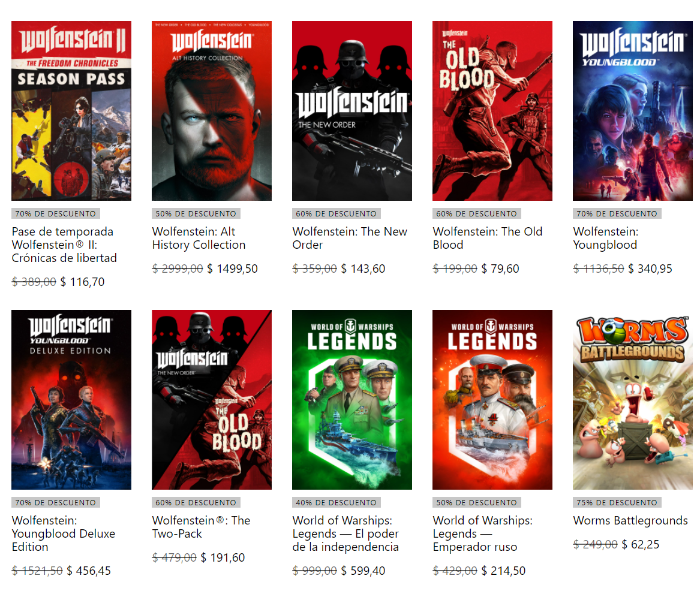The image size is (700, 591).
Task: Select Wolfenstein Youngblood cover art
Action: [x=633, y=111]
